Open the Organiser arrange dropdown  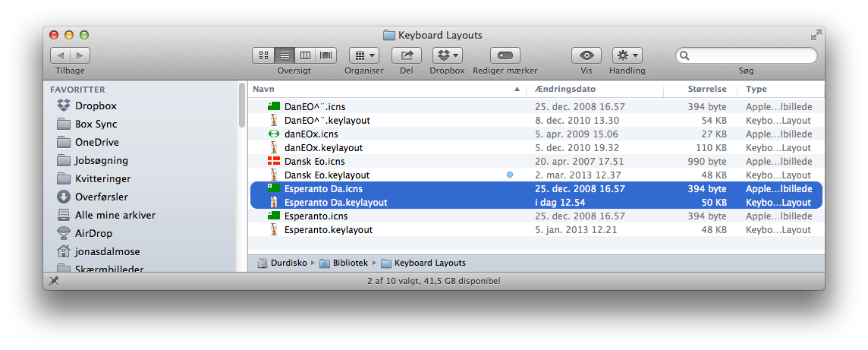tap(363, 55)
